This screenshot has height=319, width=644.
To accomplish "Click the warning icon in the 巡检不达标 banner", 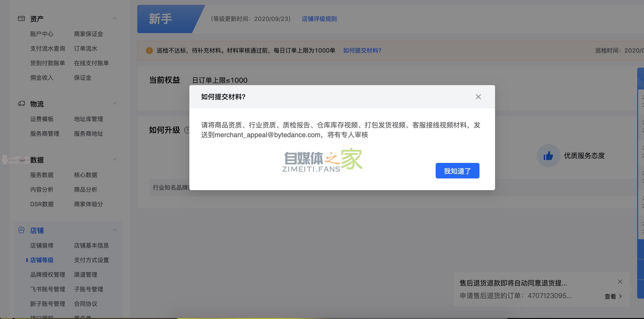I will (149, 51).
